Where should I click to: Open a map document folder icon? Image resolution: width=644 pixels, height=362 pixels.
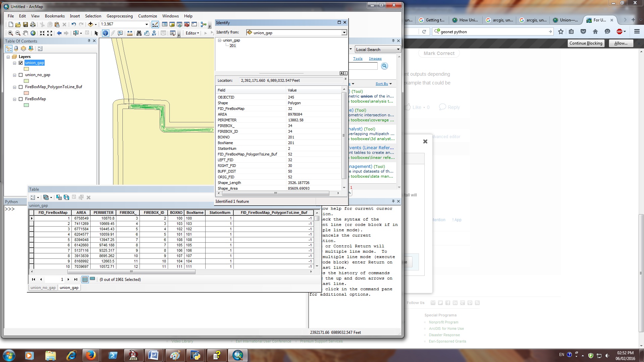(18, 24)
